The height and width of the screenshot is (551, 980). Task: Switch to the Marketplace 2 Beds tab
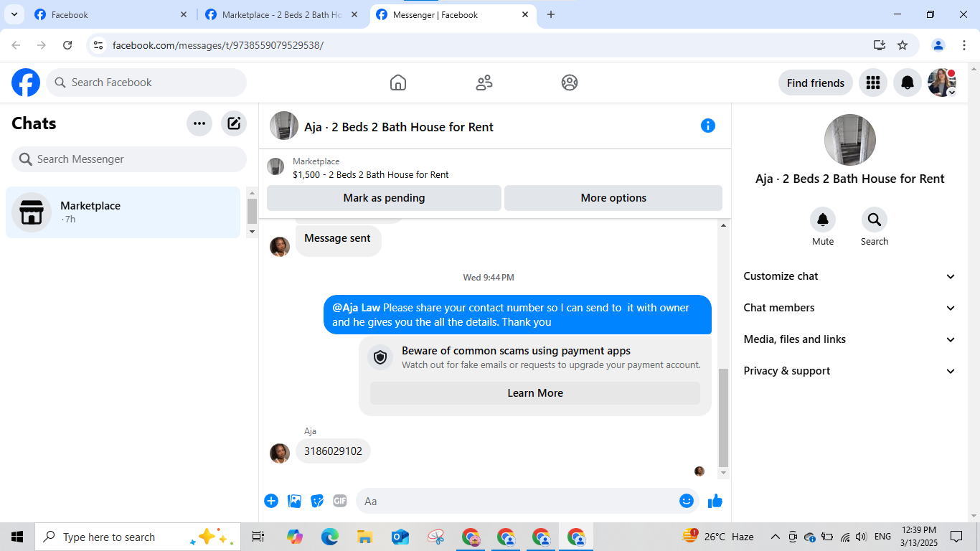click(282, 14)
